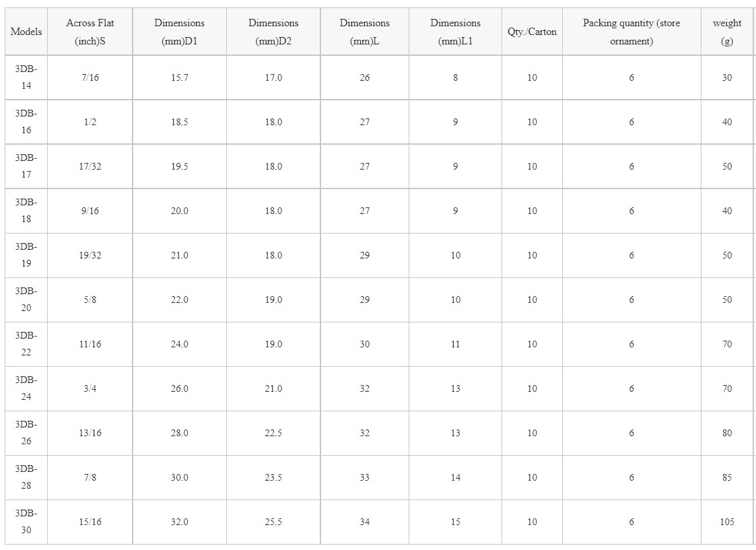Click the 22.5 D2 dimension cell
Image resolution: width=756 pixels, height=550 pixels.
[x=273, y=433]
